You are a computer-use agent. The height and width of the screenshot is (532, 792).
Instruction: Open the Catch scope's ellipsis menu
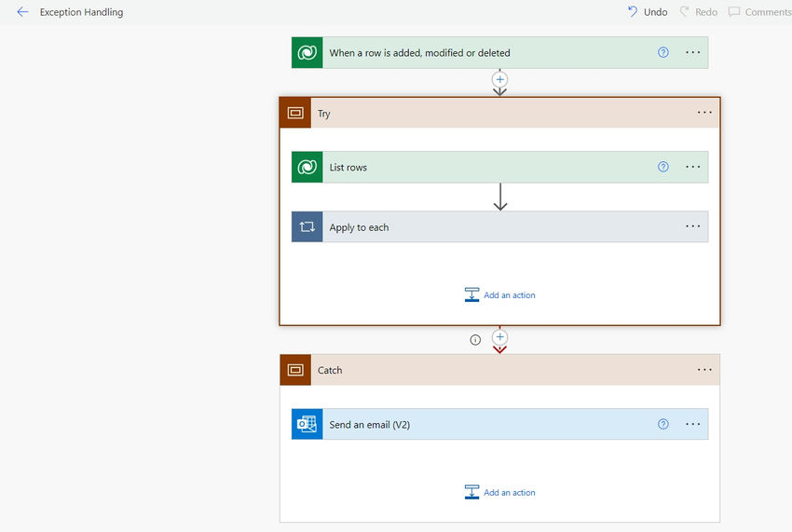click(x=704, y=370)
